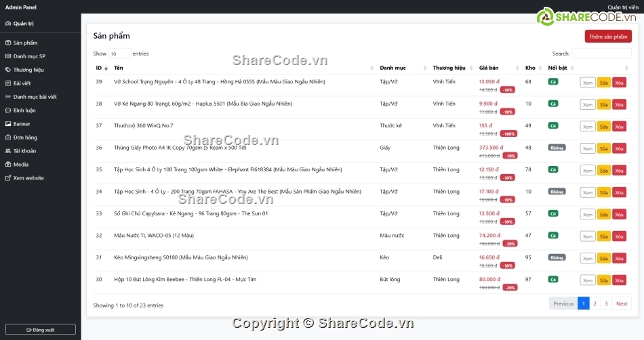
Task: Click Sửa button for product 32
Action: tap(604, 236)
